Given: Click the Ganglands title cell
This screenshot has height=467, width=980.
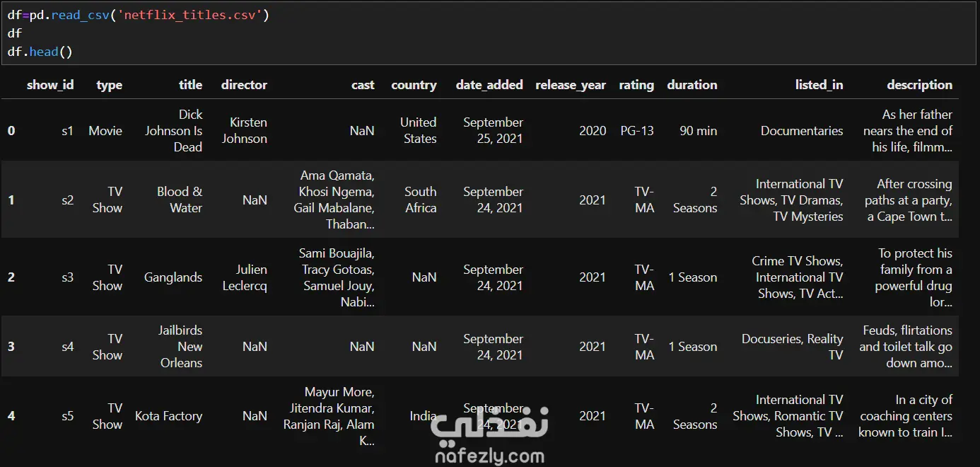Looking at the screenshot, I should point(173,277).
